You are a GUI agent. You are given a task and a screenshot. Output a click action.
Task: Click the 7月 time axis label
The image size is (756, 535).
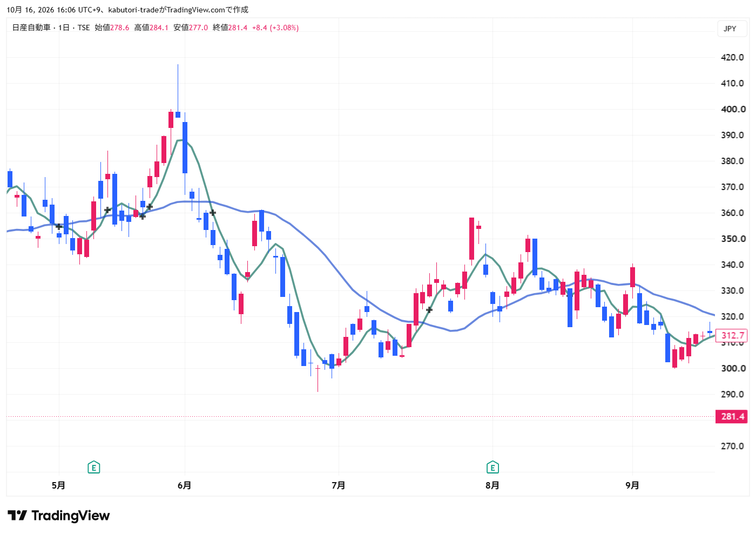point(339,485)
